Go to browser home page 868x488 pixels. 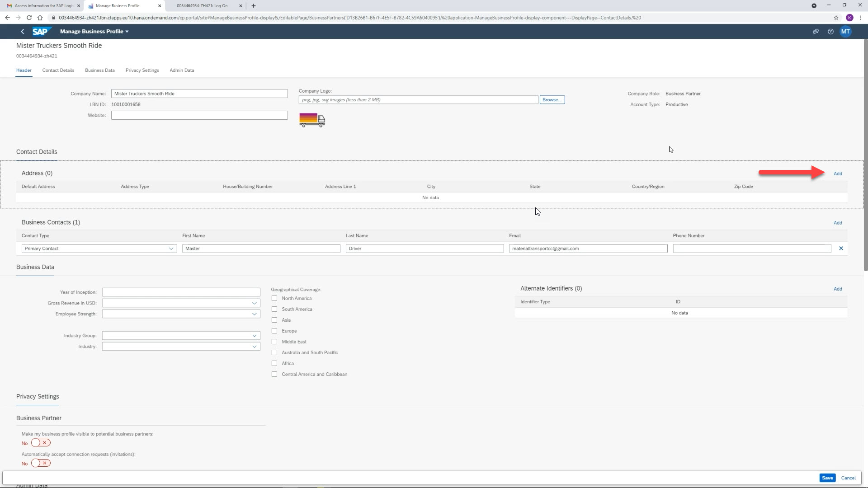pos(40,18)
